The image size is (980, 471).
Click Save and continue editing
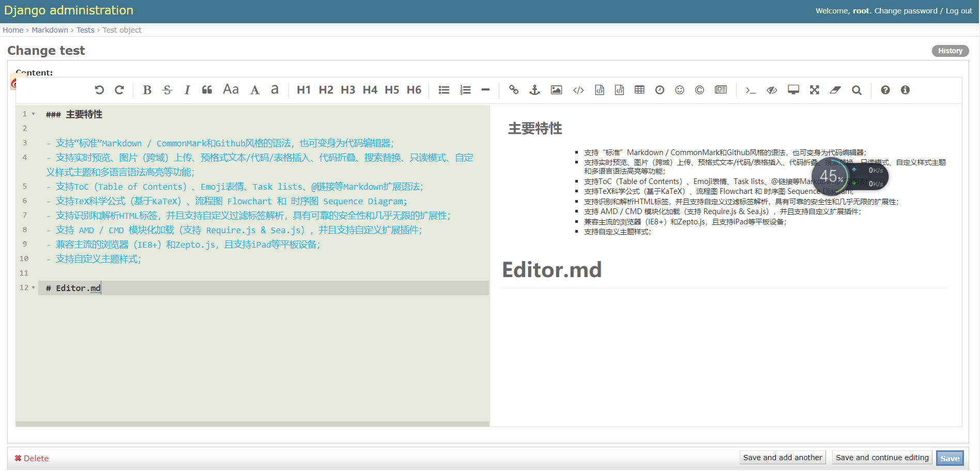882,458
